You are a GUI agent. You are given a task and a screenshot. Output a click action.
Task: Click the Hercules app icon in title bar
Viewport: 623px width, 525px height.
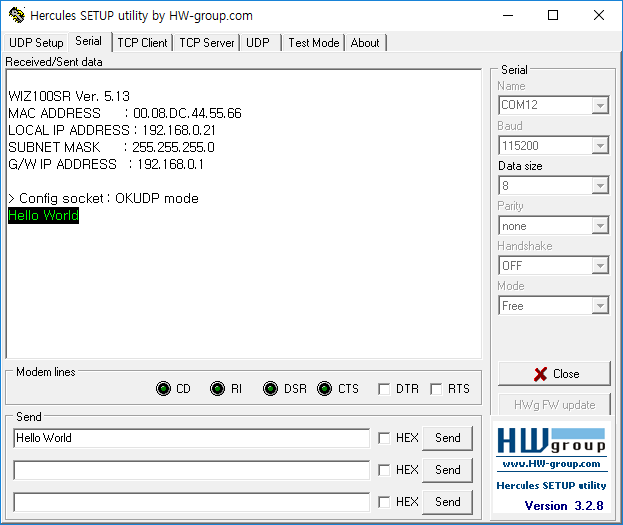pyautogui.click(x=17, y=15)
